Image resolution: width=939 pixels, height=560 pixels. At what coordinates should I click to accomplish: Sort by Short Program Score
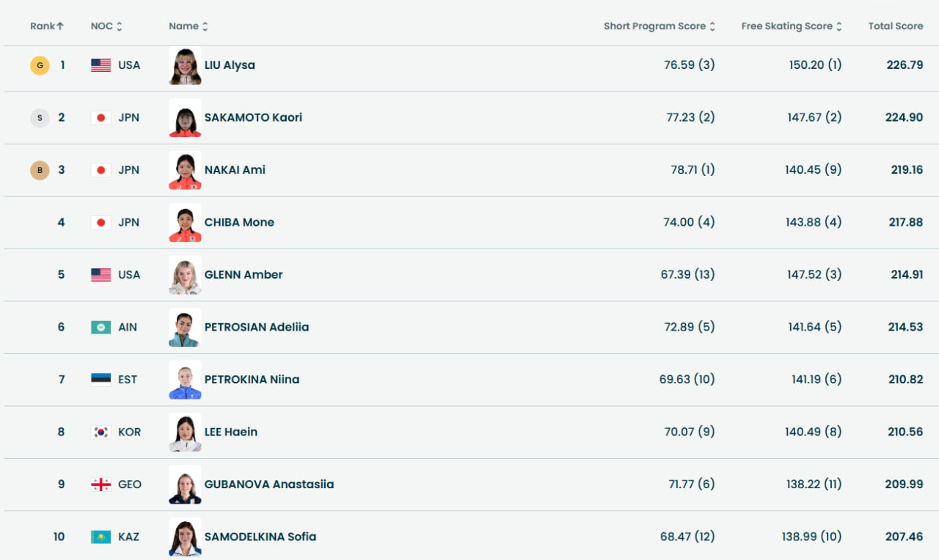pos(659,26)
